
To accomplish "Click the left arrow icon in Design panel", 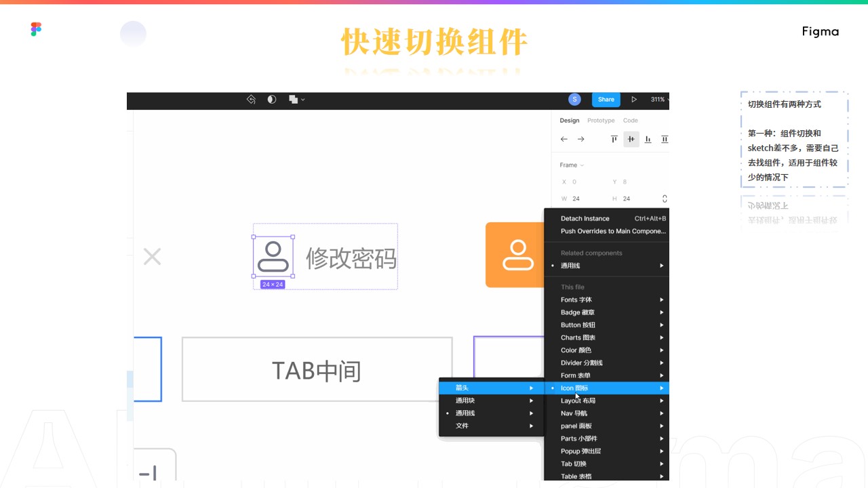I will click(564, 140).
